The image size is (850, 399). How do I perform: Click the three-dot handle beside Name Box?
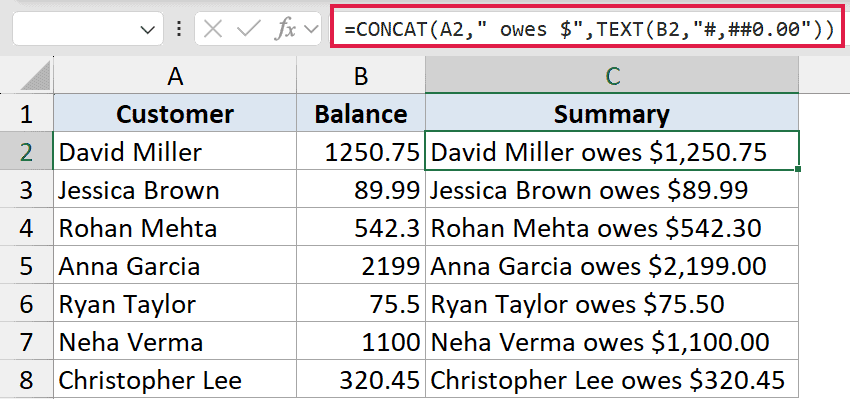pyautogui.click(x=179, y=29)
